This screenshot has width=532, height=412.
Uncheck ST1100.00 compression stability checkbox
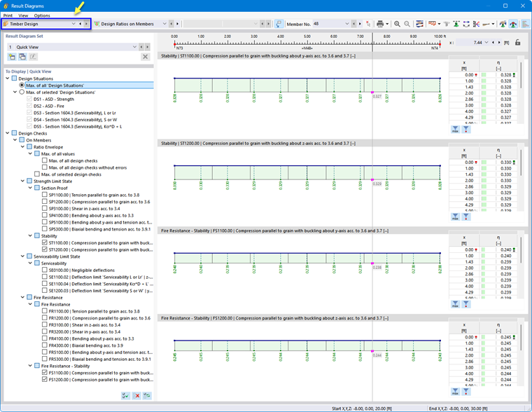click(x=44, y=242)
